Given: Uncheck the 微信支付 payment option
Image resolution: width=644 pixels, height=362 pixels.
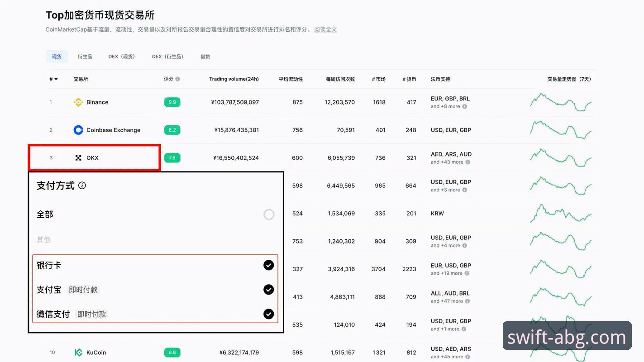Looking at the screenshot, I should [x=269, y=314].
